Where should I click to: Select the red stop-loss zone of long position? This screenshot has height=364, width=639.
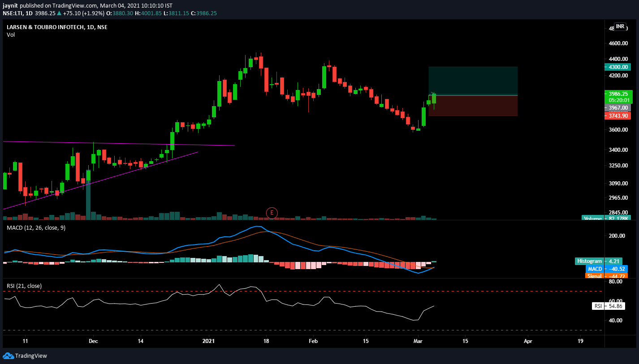(x=473, y=106)
